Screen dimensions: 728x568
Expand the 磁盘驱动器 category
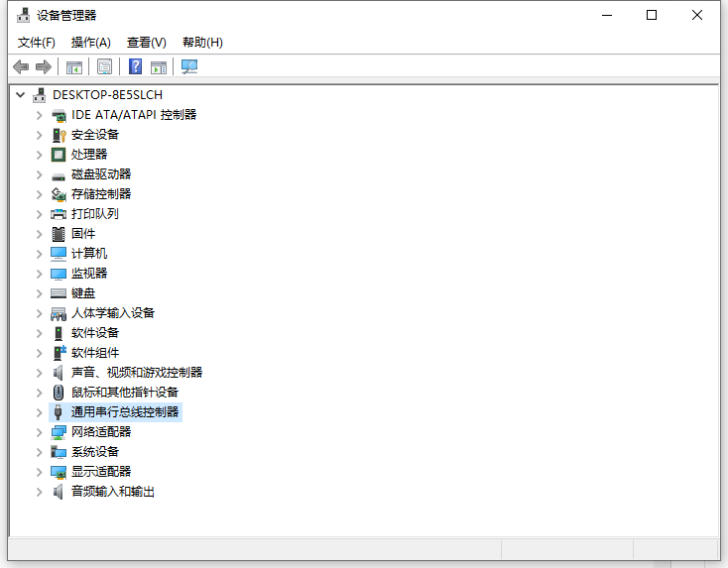(x=40, y=174)
